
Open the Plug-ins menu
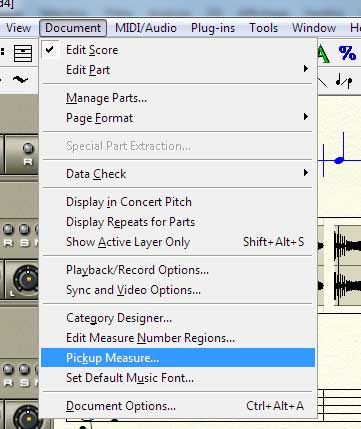[213, 28]
